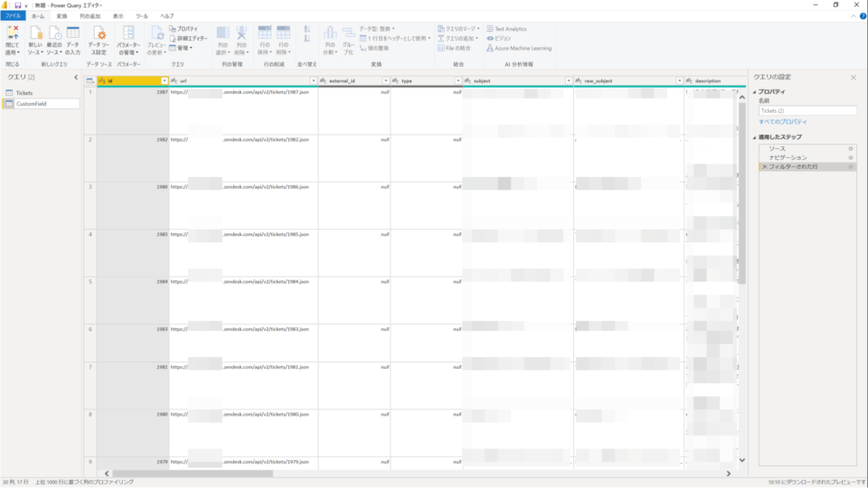Open the url column filter dropdown
This screenshot has height=488, width=868.
(x=312, y=80)
